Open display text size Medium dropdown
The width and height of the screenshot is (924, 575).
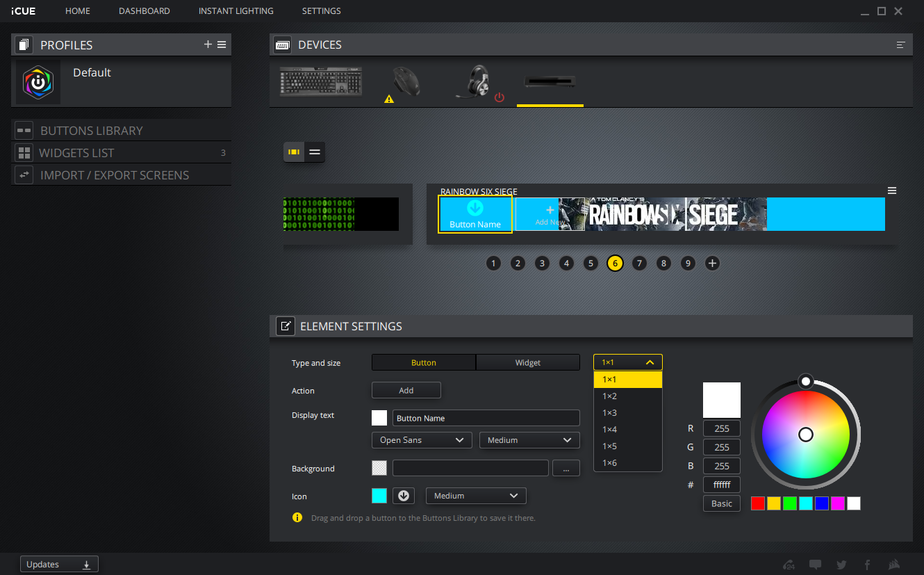pos(529,440)
